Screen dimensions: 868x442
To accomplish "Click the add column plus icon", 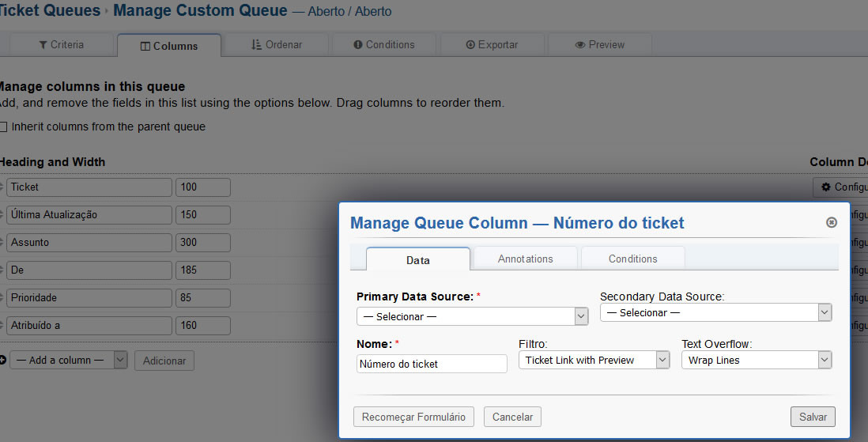I will coord(2,360).
